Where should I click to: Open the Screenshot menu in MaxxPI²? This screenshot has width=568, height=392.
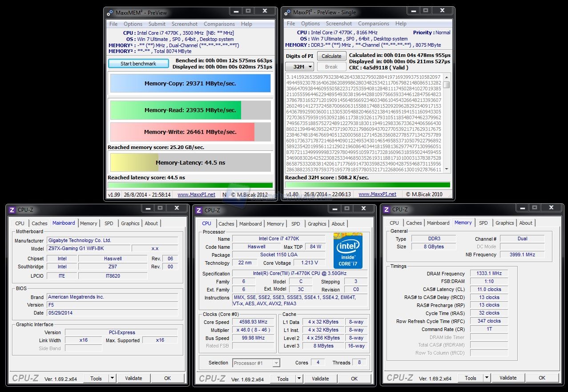point(338,24)
